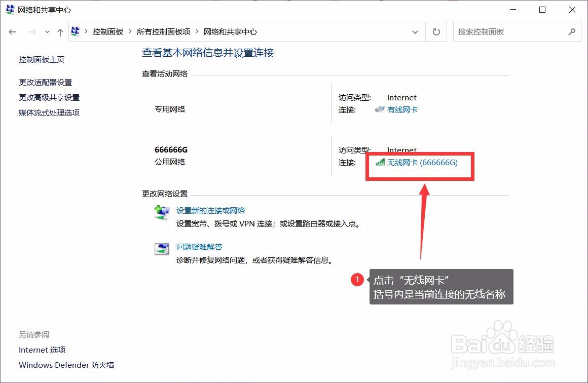The height and width of the screenshot is (383, 588).
Task: Open Windows Defender 防火墙 link at bottom
Action: 66,365
